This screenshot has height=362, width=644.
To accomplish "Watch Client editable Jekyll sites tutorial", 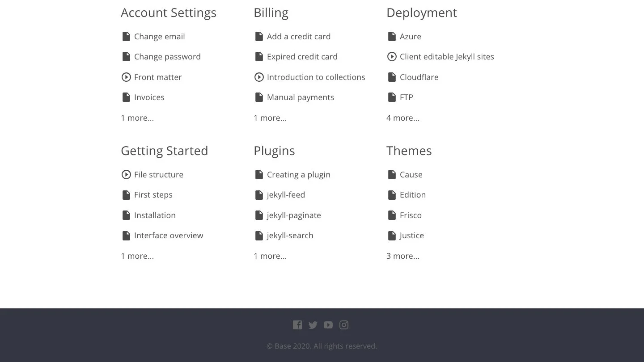I will pyautogui.click(x=447, y=57).
